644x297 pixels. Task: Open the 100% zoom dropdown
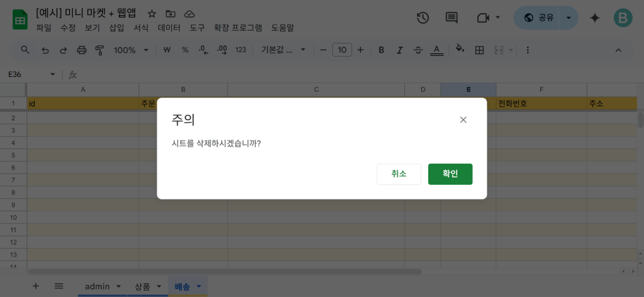(x=131, y=50)
